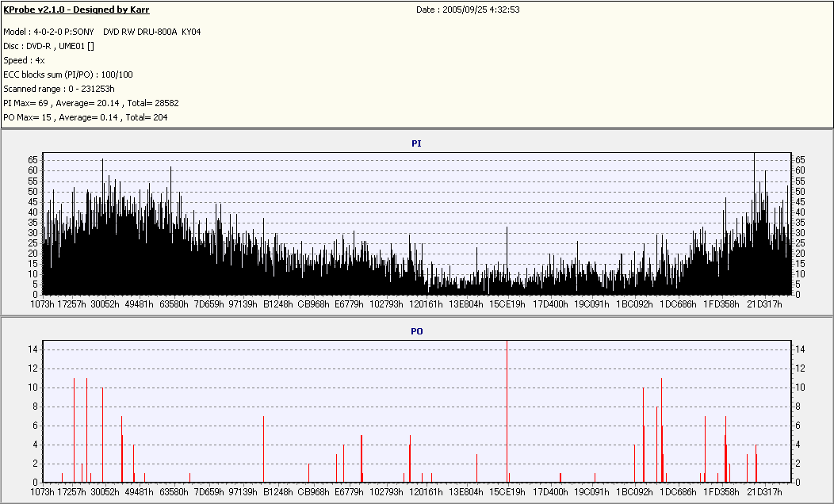Viewport: 834px width, 504px height.
Task: Click the Model line showing SONY DVD RW
Action: point(102,32)
